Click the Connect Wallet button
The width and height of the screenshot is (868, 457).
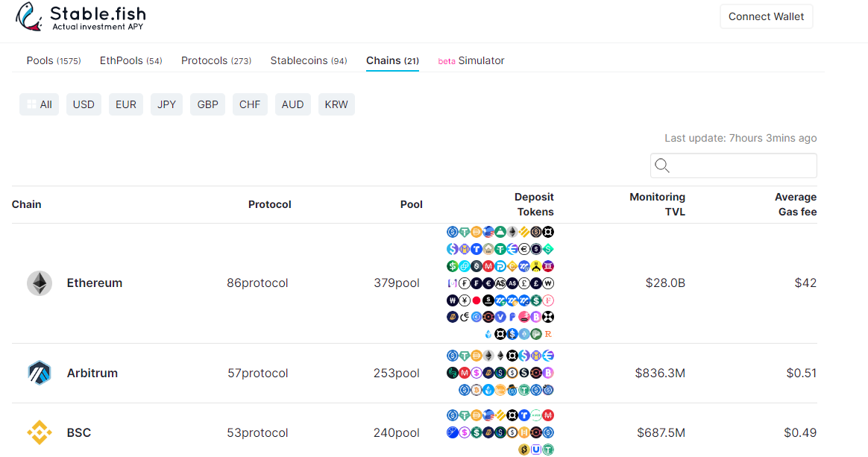tap(766, 16)
